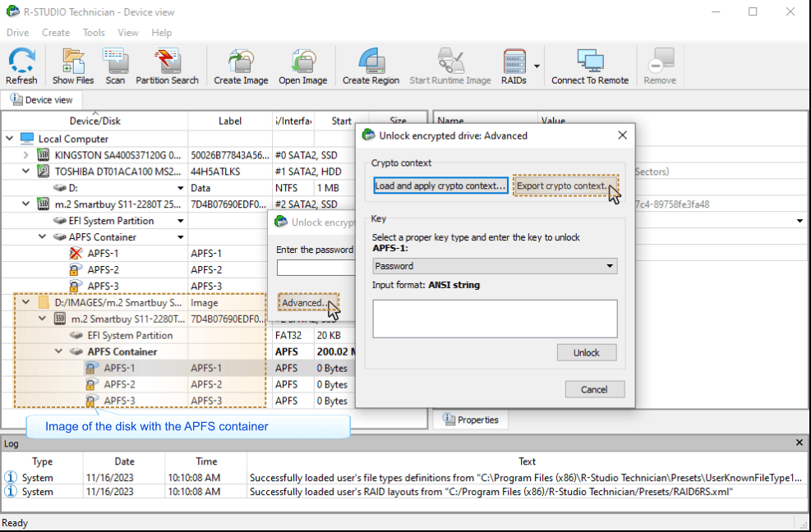Open the right-side properties value dropdown arrow
The image size is (811, 532).
(x=799, y=221)
